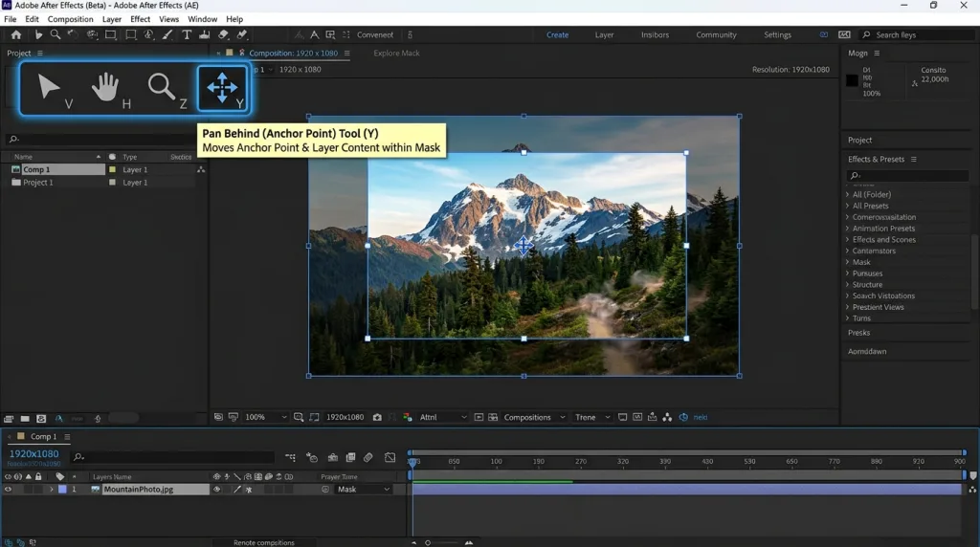Open the Window menu
This screenshot has height=547, width=980.
(203, 19)
